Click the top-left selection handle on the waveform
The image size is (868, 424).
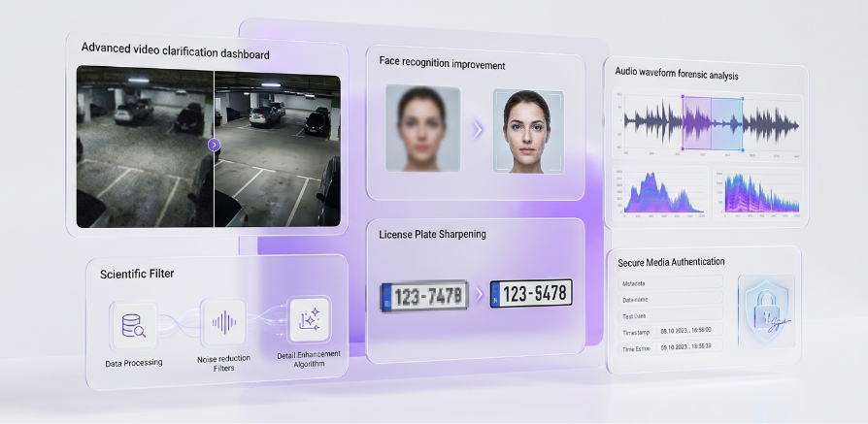pyautogui.click(x=683, y=97)
